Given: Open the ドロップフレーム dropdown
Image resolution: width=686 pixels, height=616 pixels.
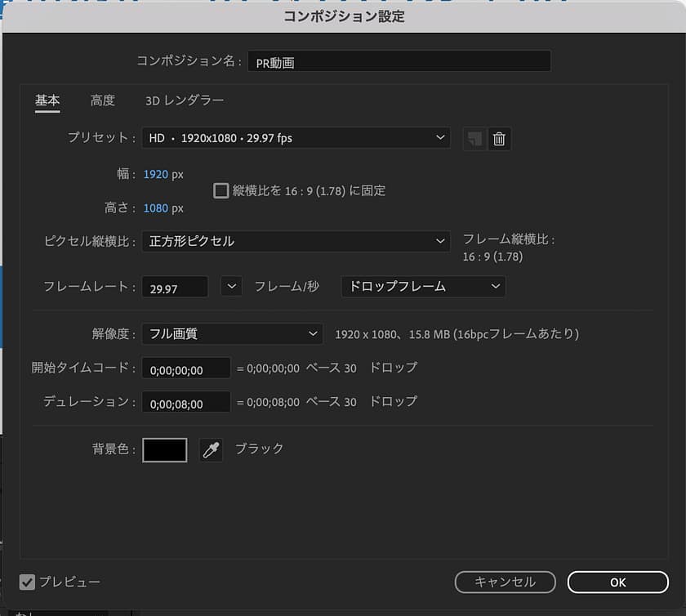Looking at the screenshot, I should pos(423,287).
